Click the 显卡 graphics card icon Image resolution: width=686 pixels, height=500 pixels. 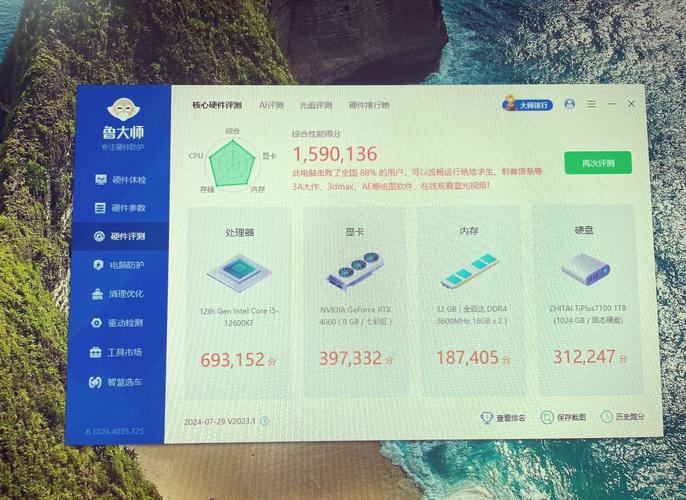pyautogui.click(x=355, y=271)
